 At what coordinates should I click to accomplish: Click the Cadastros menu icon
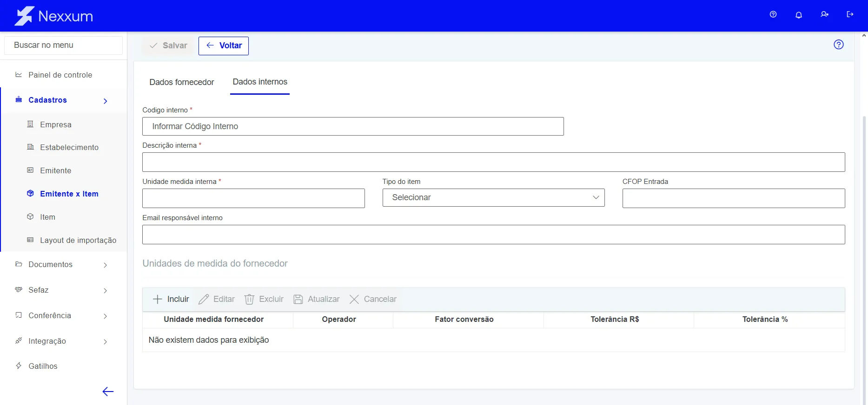[x=19, y=99]
